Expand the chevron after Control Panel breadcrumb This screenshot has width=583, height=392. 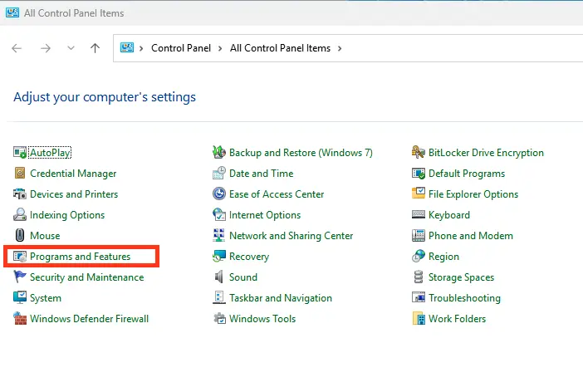click(x=222, y=48)
